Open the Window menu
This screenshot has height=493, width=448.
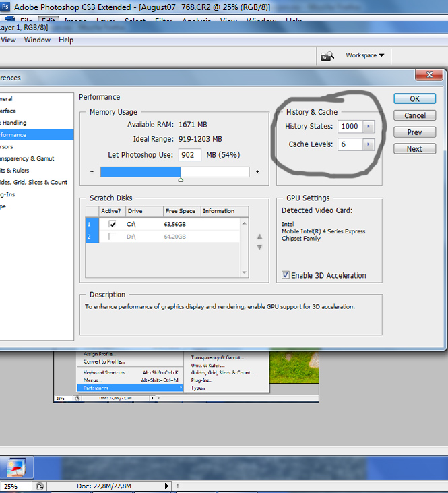click(x=37, y=40)
